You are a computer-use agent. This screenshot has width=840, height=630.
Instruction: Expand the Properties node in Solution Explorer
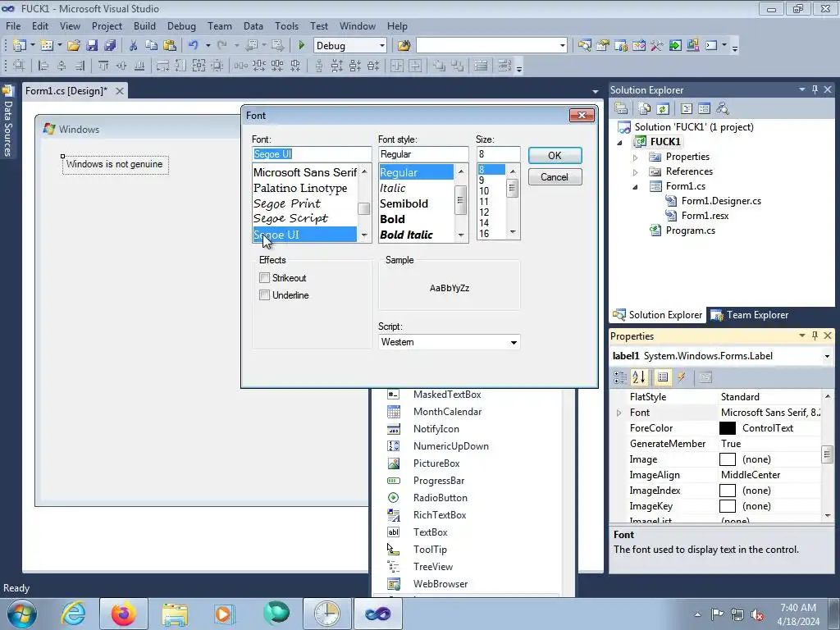[x=636, y=157]
